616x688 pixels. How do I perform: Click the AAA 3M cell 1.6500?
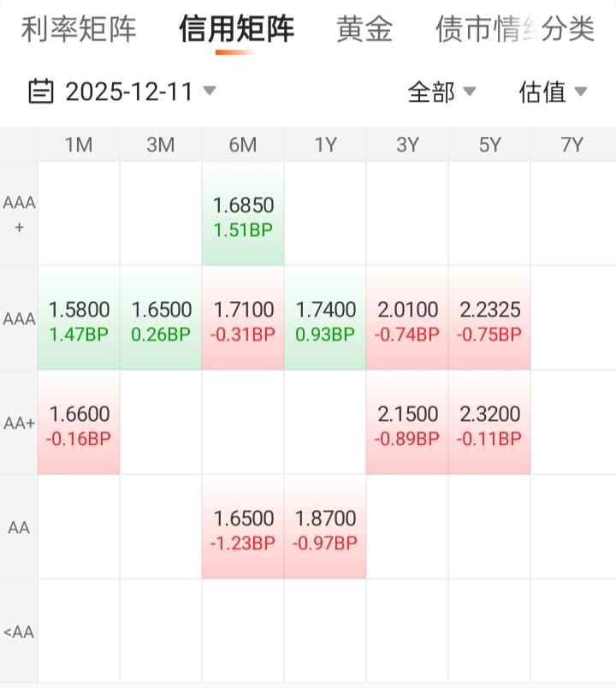pos(161,320)
